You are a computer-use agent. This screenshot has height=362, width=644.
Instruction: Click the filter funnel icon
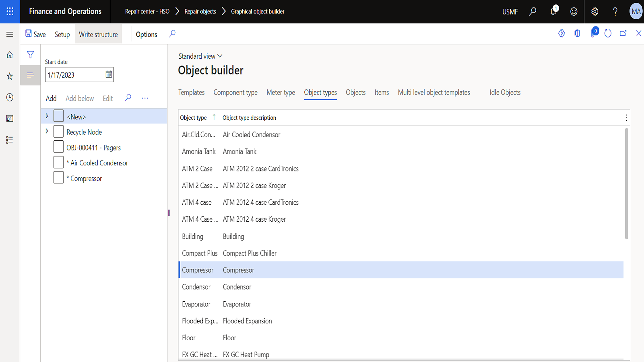(x=30, y=55)
